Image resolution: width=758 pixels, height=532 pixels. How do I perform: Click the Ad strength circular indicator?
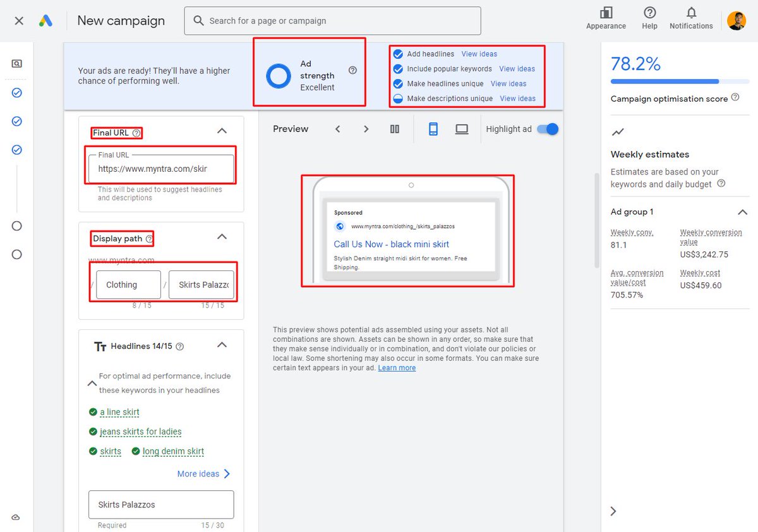point(279,76)
